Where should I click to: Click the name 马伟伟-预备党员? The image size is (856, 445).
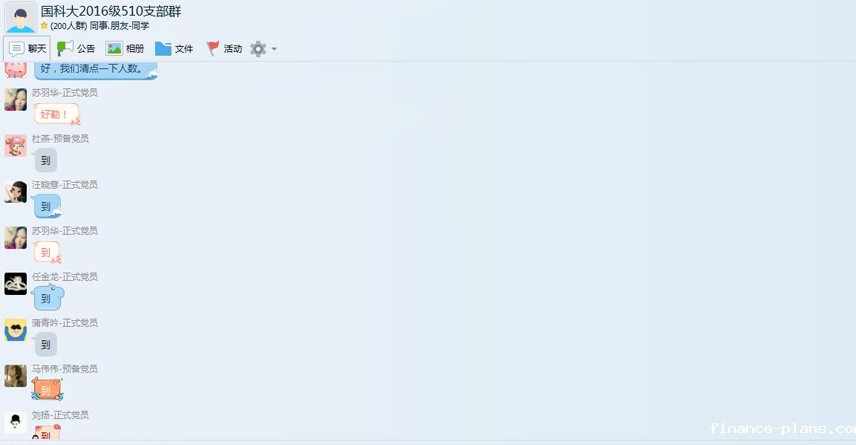point(64,369)
